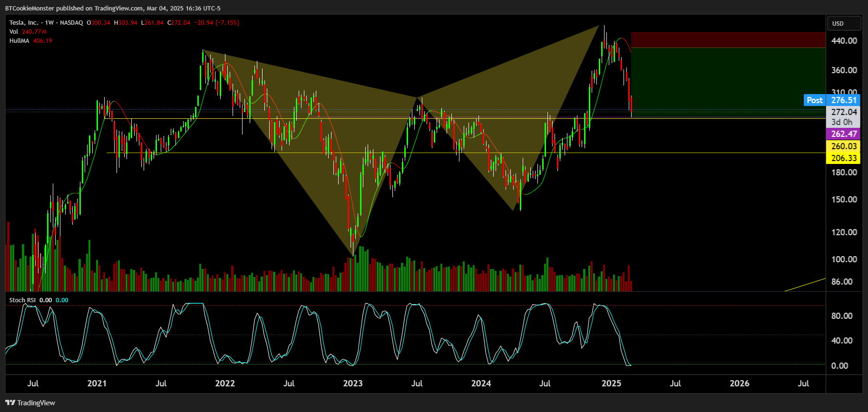This screenshot has height=412, width=868.
Task: Click the 180.00 price axis label
Action: (x=844, y=172)
